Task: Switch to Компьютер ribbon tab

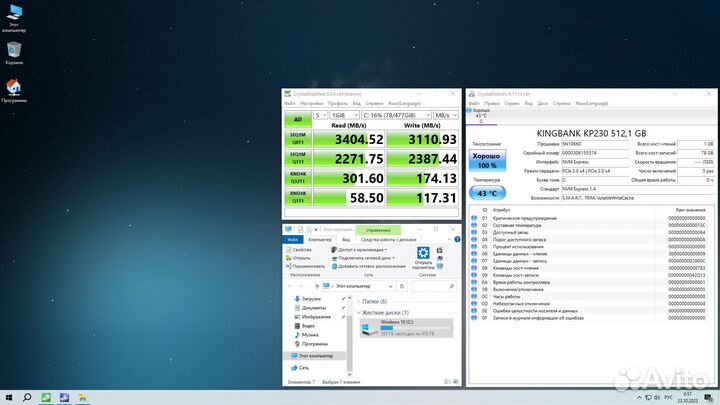Action: click(x=320, y=240)
